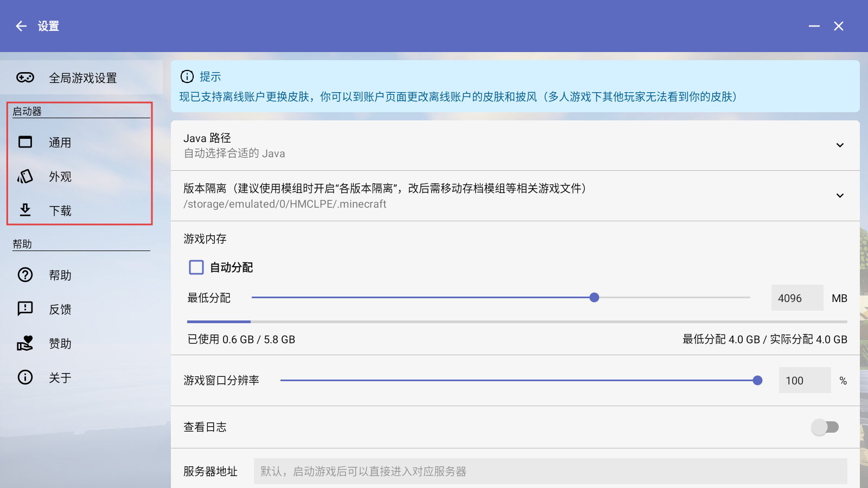Click the 游戏窗口分辨率 slider handle
The image size is (868, 488).
757,380
